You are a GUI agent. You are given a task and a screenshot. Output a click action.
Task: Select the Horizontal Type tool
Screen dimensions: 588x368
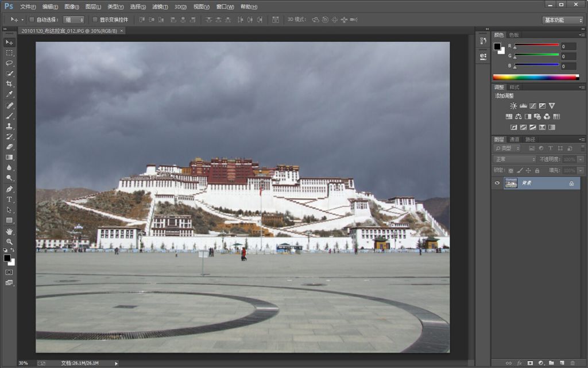pyautogui.click(x=9, y=199)
